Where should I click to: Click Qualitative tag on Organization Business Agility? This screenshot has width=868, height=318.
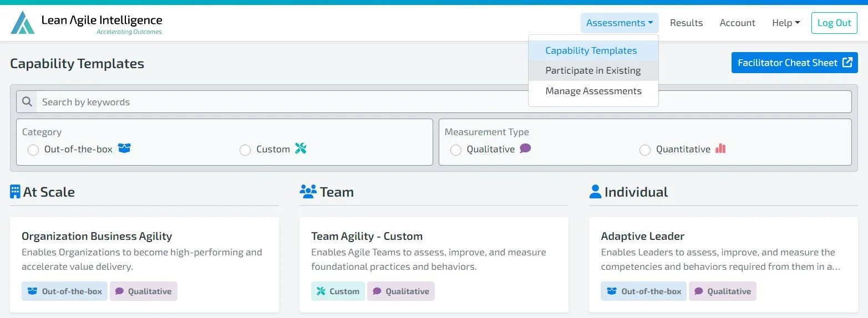coord(144,291)
